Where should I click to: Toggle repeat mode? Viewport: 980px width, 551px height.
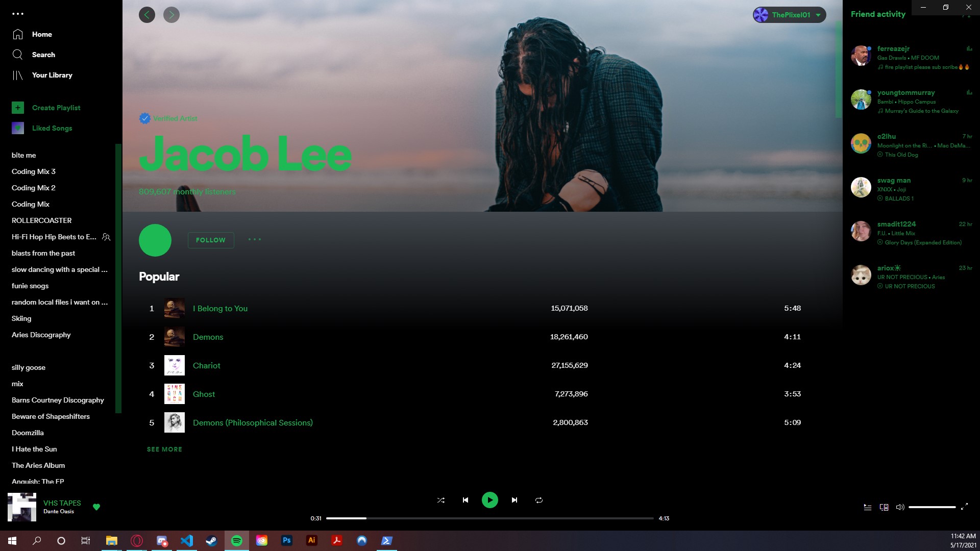click(x=539, y=500)
